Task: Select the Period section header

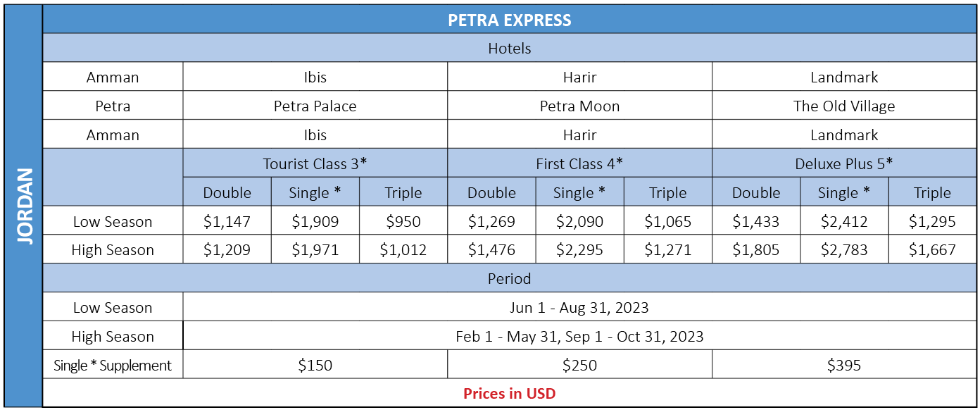Action: pyautogui.click(x=510, y=278)
